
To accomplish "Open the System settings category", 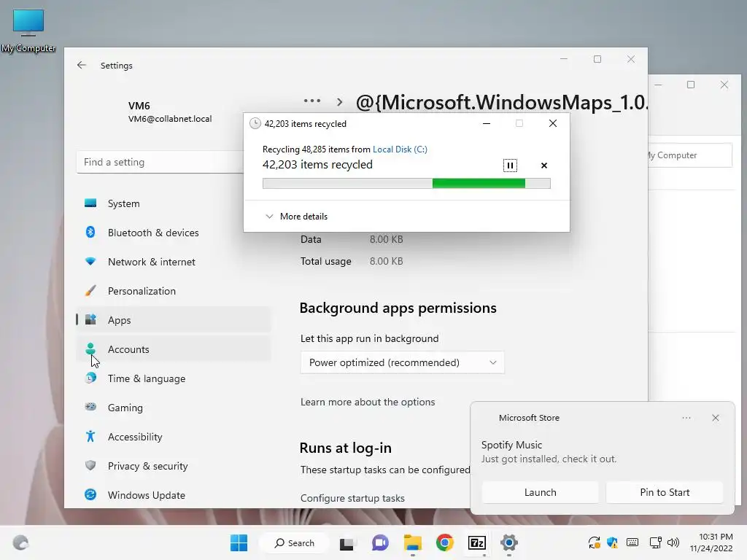I will [x=173, y=203].
